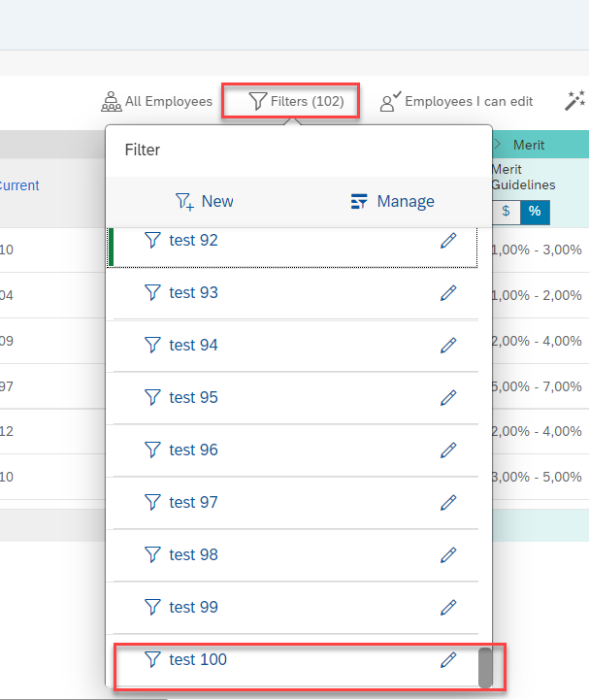Click the edit pencil for test 97
This screenshot has width=589, height=700.
click(448, 502)
